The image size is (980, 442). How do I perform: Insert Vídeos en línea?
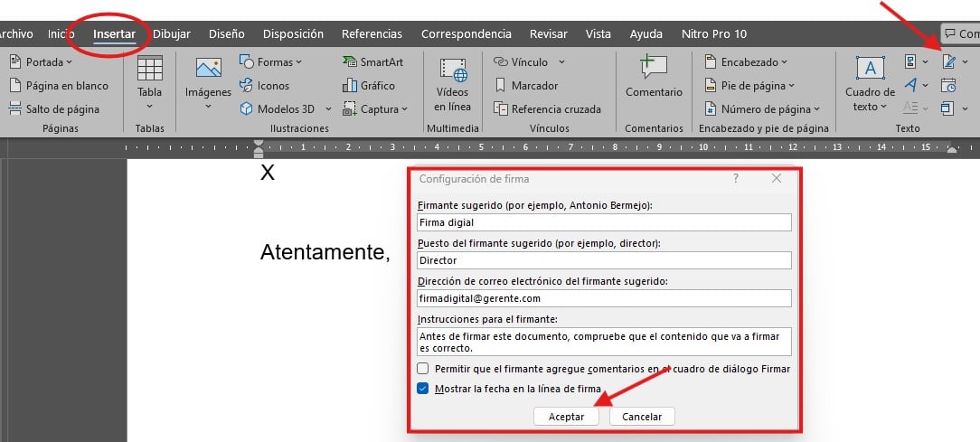[x=453, y=85]
